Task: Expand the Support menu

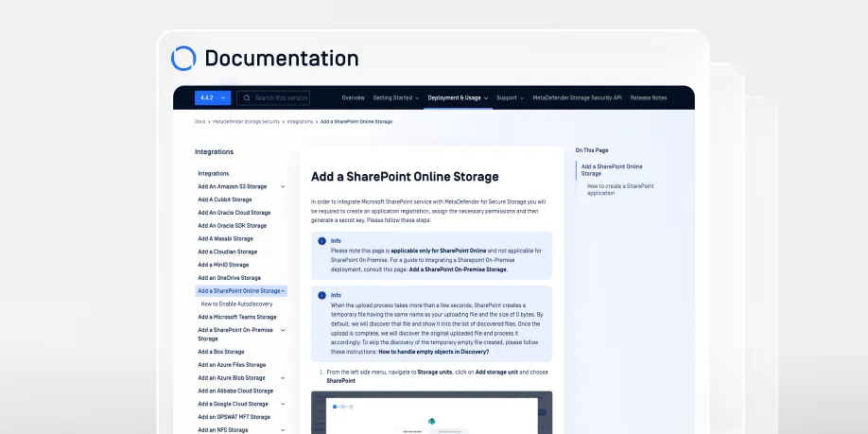Action: [510, 98]
